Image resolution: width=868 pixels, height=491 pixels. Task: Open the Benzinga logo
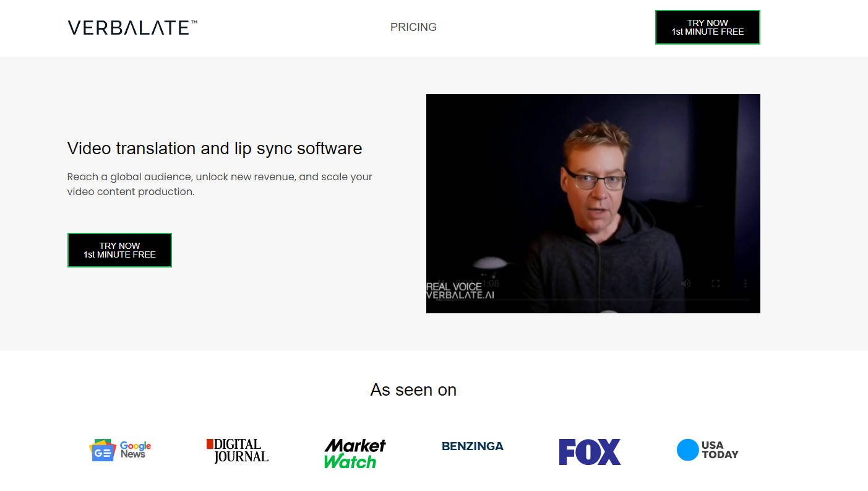(x=473, y=446)
